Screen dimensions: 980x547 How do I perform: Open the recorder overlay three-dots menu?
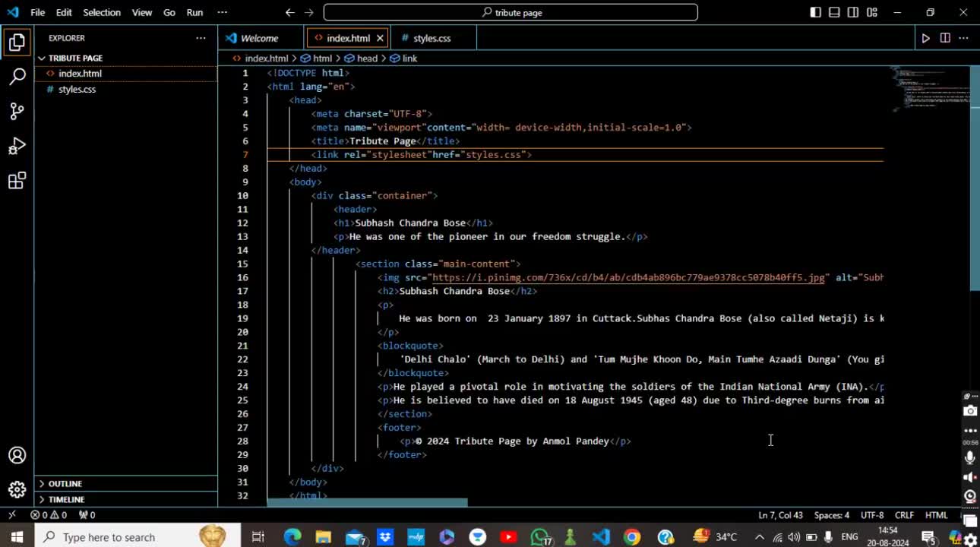(970, 430)
